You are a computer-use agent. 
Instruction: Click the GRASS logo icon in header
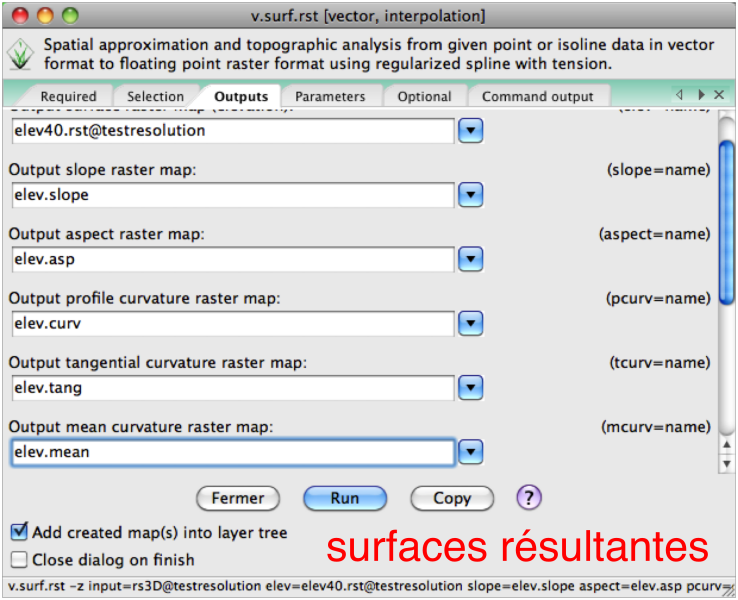(x=20, y=55)
